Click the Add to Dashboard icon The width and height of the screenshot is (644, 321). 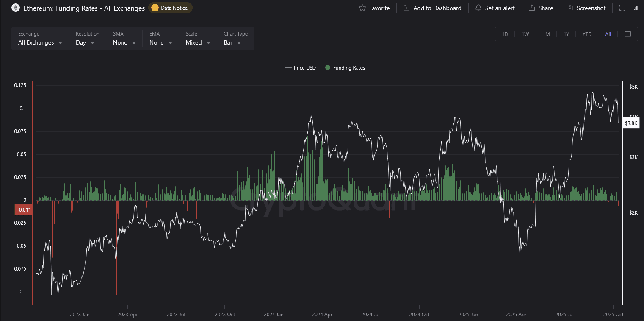click(406, 8)
